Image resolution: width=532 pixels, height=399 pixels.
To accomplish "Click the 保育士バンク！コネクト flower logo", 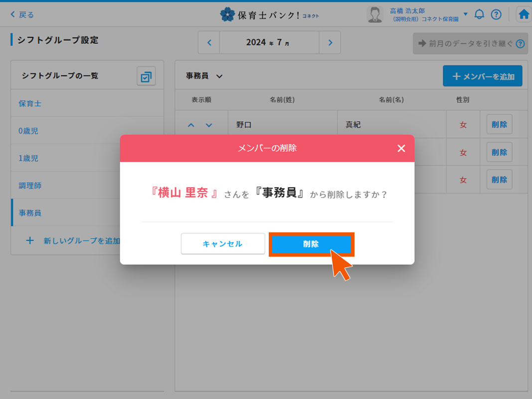I will (x=228, y=14).
